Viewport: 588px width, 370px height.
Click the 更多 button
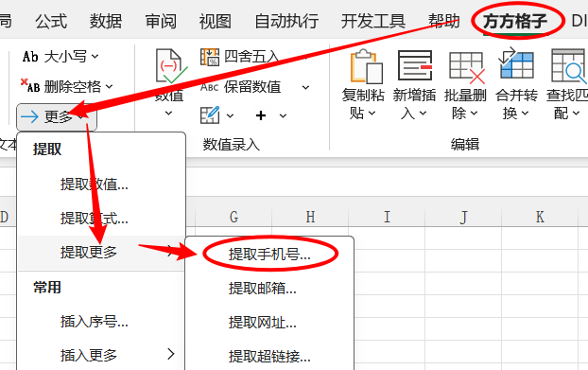tap(57, 117)
